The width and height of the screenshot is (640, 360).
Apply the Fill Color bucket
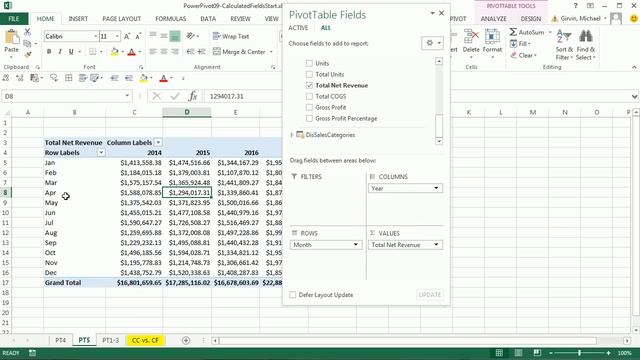point(115,52)
